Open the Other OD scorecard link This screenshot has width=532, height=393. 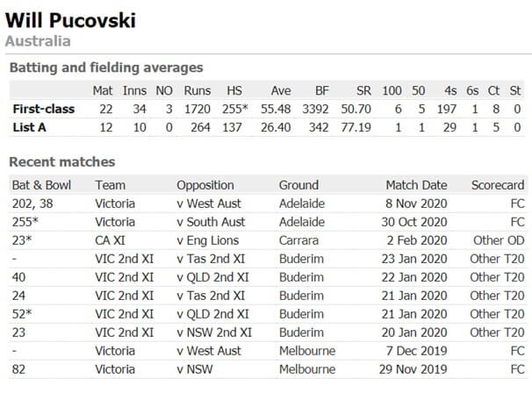[497, 239]
